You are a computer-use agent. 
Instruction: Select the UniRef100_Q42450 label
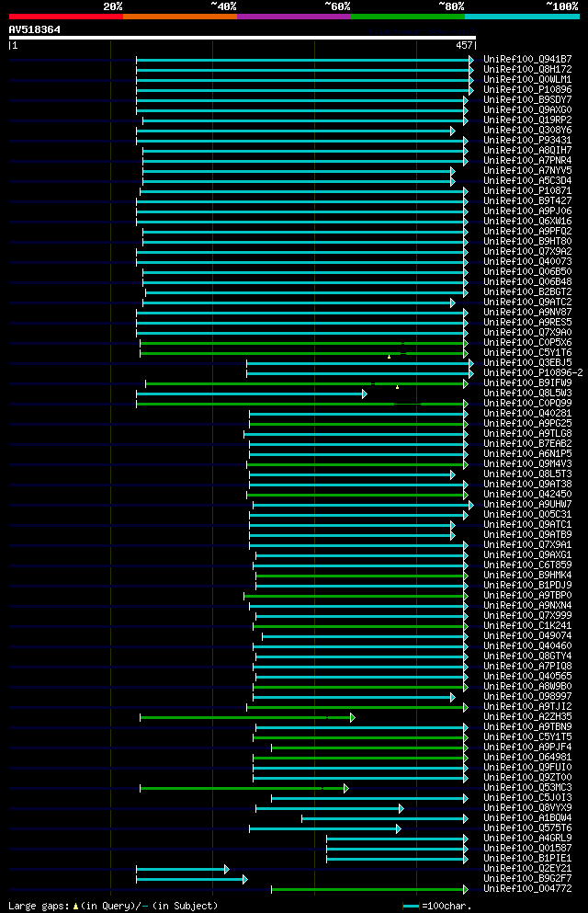point(527,495)
